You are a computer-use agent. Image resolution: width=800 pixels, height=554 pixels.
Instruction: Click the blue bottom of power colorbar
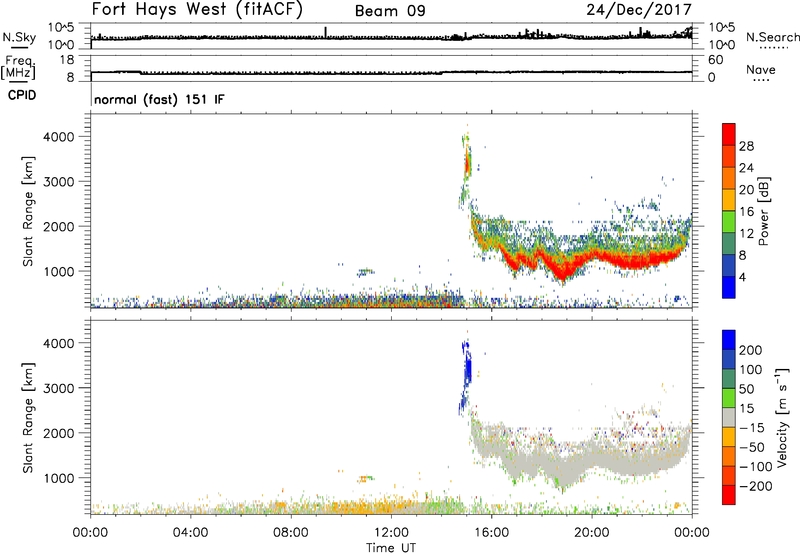coord(729,287)
